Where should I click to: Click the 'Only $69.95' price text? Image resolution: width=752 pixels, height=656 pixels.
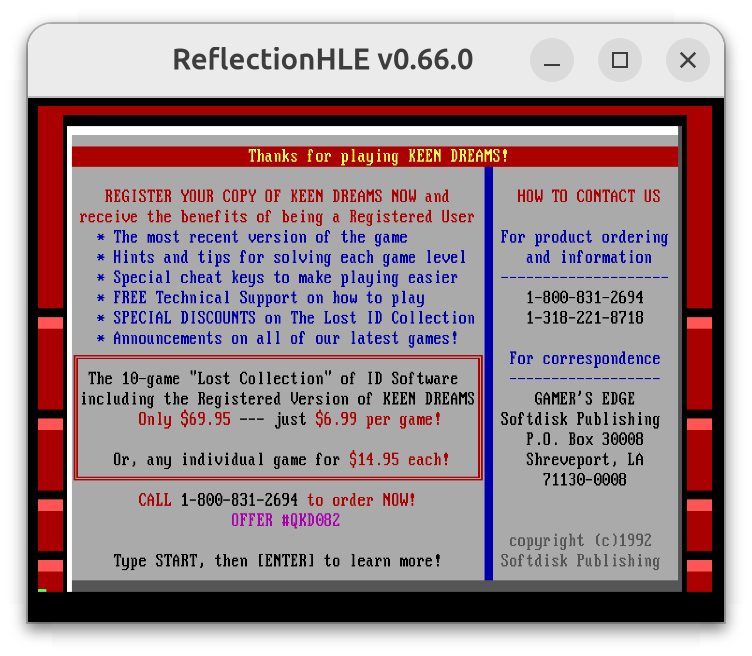(184, 419)
